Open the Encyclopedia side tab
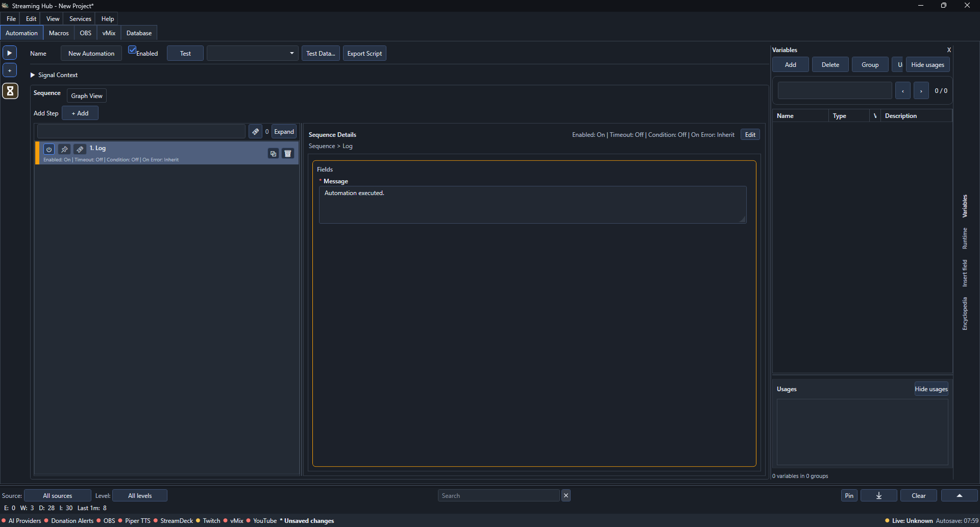Image resolution: width=980 pixels, height=527 pixels. [965, 314]
